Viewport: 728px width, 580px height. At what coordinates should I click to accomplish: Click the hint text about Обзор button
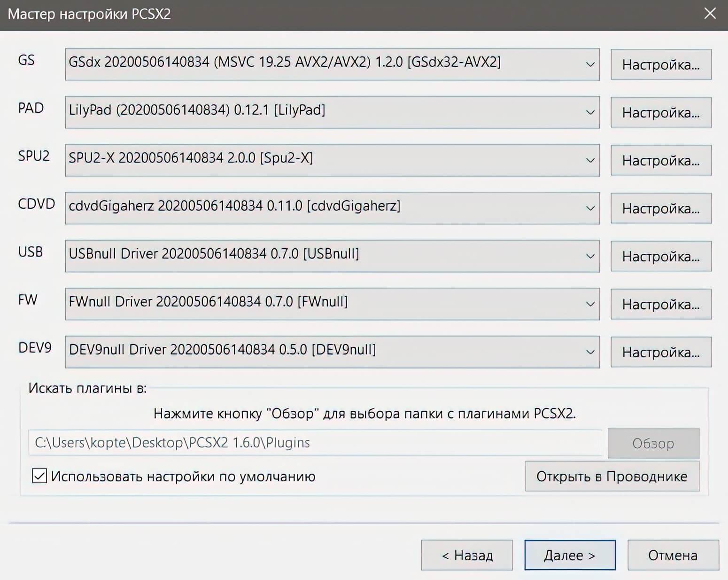pos(364,414)
